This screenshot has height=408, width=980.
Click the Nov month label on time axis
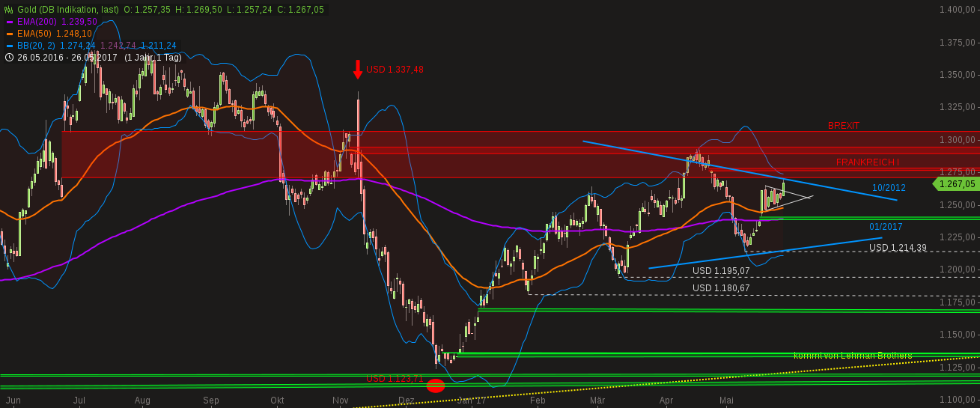341,401
